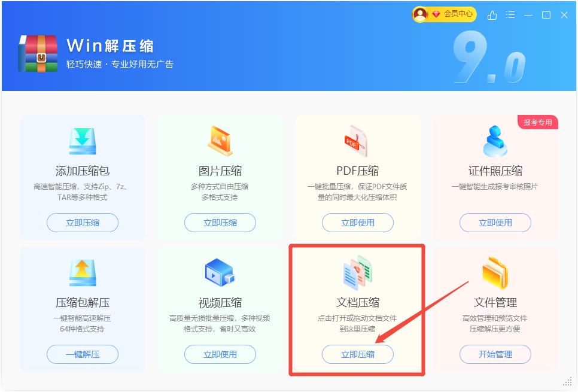Click the 添加压缩包 download-arrow icon

83,141
